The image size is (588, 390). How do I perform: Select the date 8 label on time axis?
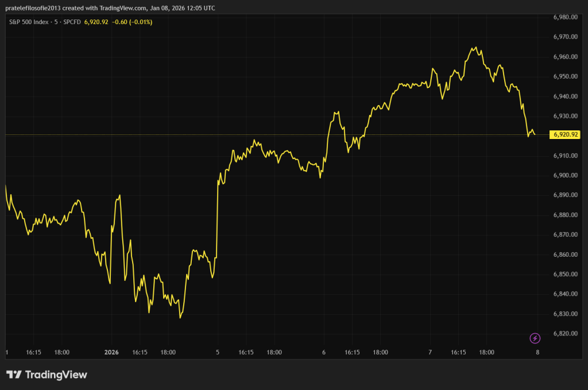pyautogui.click(x=537, y=353)
